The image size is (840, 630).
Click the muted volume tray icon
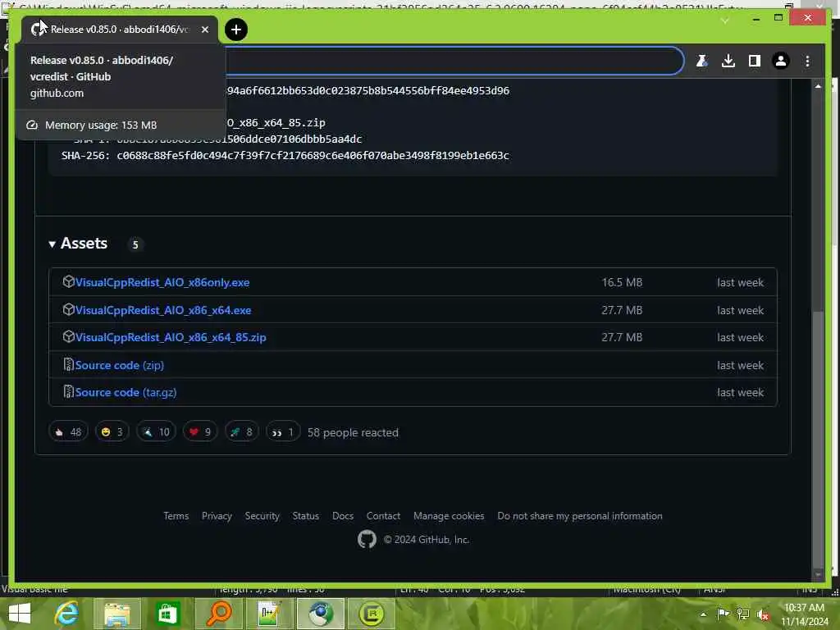tap(763, 614)
